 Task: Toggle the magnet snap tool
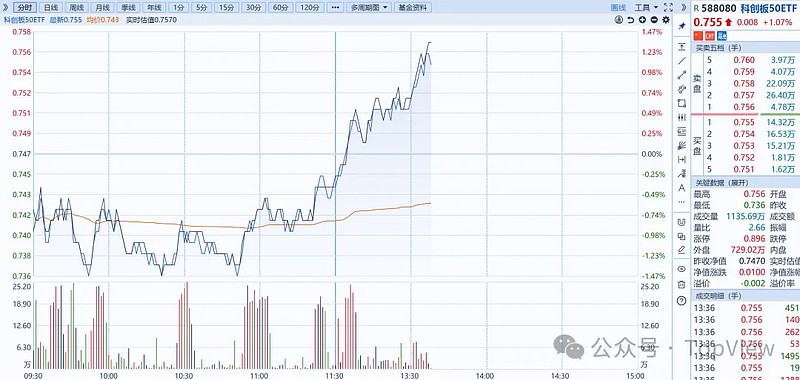coord(681,222)
